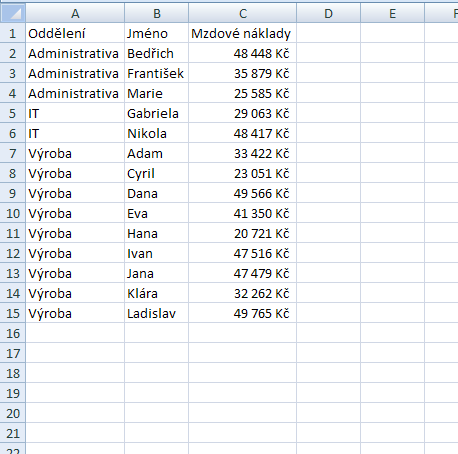The width and height of the screenshot is (458, 454).
Task: Select the cell with 48 448 Kč
Action: (x=242, y=53)
